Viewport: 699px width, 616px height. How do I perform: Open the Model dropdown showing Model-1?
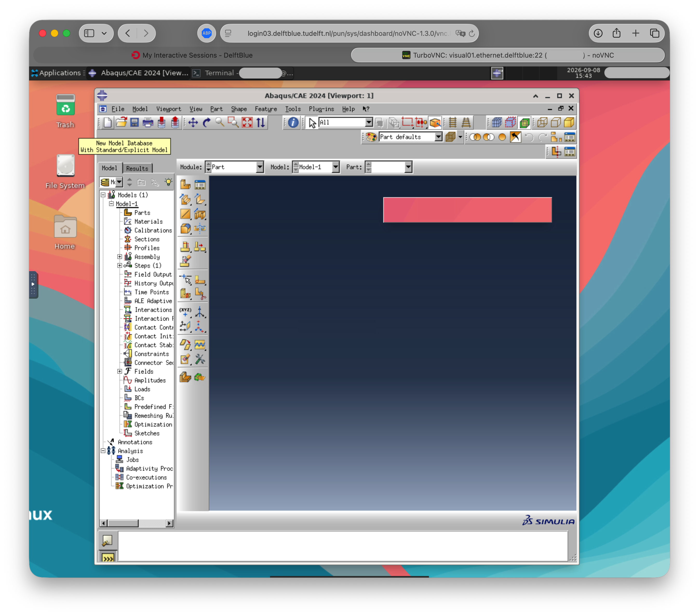(316, 167)
